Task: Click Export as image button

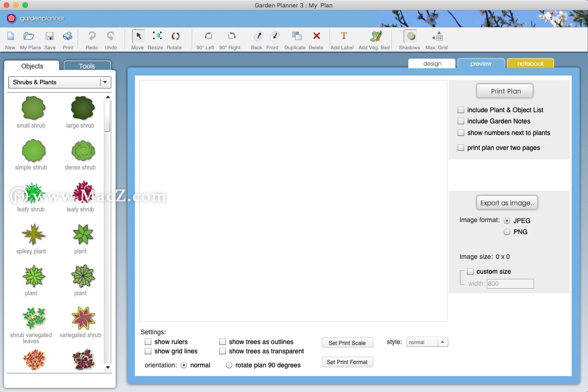Action: point(507,203)
